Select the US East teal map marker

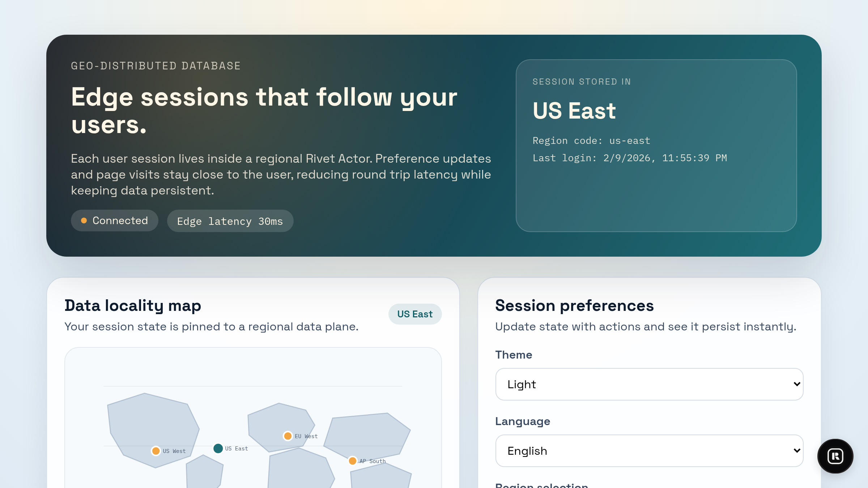click(x=218, y=448)
